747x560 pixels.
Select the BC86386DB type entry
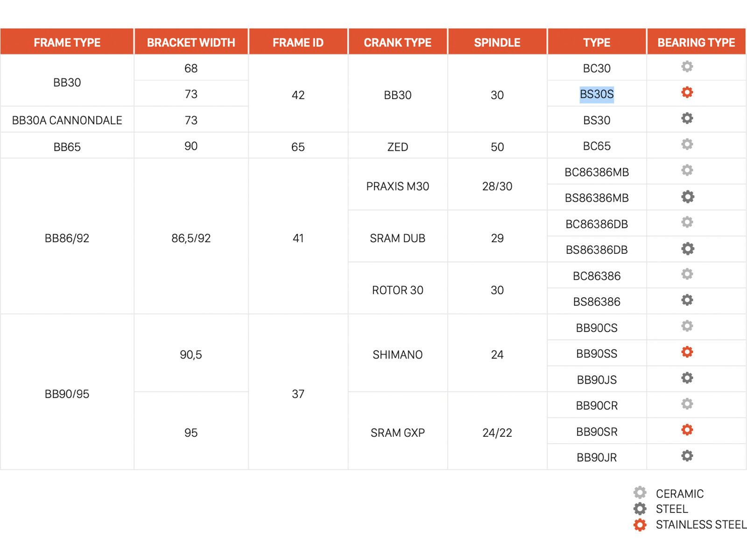(596, 224)
